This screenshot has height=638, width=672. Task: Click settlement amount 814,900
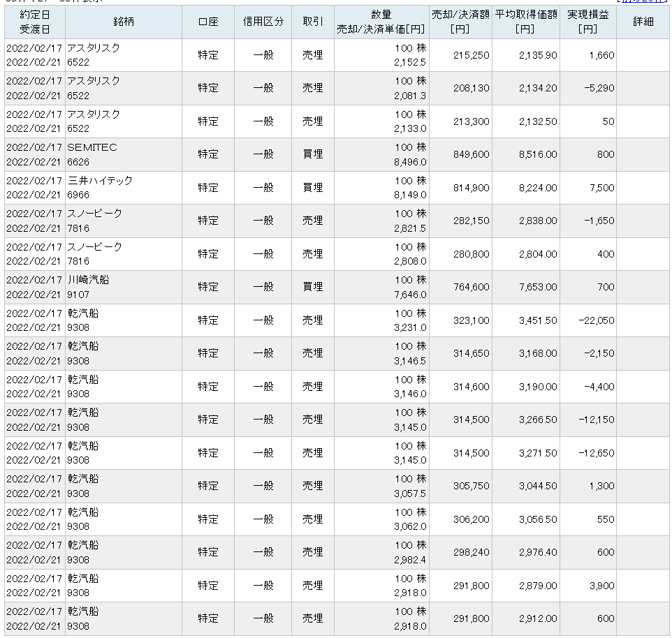pos(471,188)
